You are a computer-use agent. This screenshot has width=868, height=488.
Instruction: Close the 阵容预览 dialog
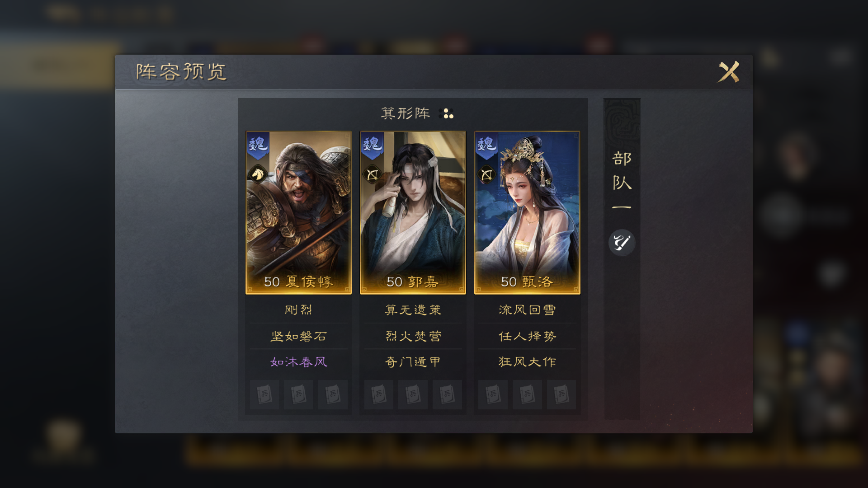[729, 72]
